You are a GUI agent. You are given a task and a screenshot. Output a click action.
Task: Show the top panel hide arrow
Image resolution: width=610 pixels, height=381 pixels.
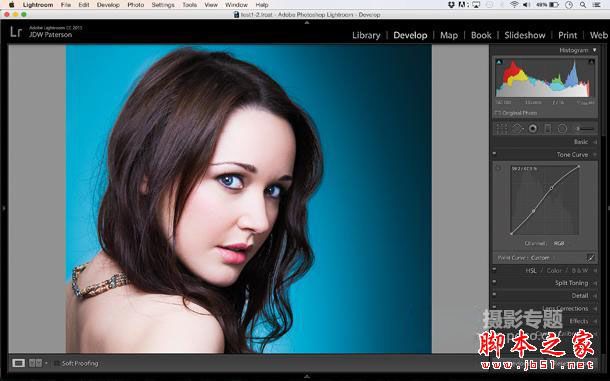307,23
